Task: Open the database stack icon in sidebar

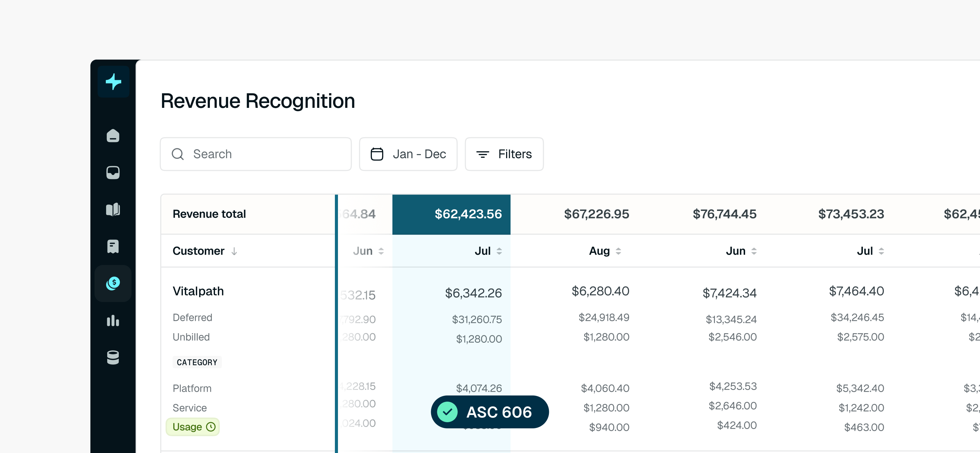Action: click(113, 357)
